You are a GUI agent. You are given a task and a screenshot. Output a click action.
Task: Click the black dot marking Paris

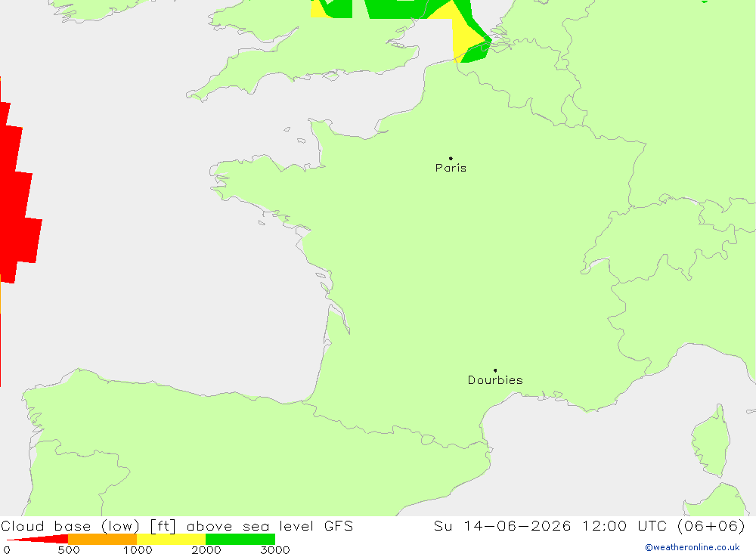pos(451,158)
